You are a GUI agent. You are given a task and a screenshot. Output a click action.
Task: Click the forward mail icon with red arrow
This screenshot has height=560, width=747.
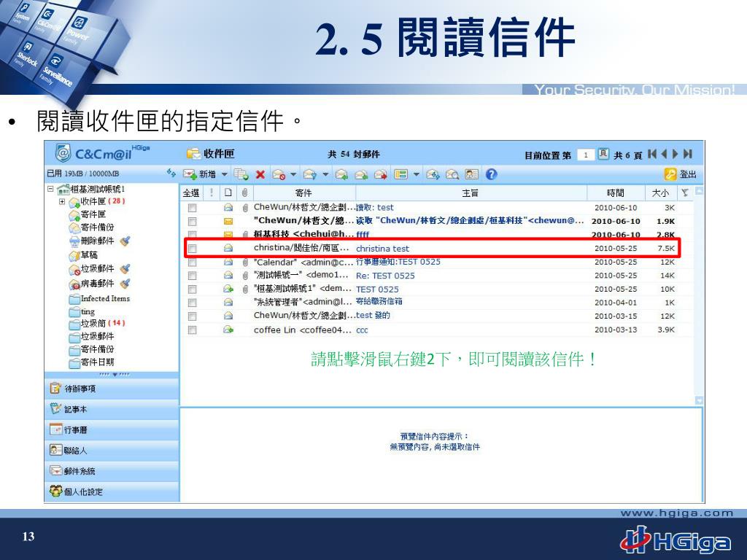click(380, 174)
